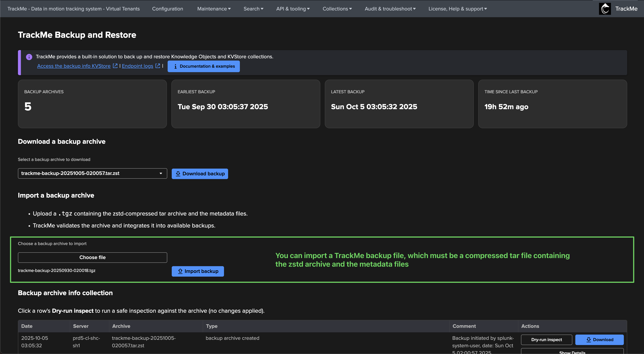Viewport: 644px width, 354px height.
Task: Expand the Search menu
Action: tap(253, 9)
